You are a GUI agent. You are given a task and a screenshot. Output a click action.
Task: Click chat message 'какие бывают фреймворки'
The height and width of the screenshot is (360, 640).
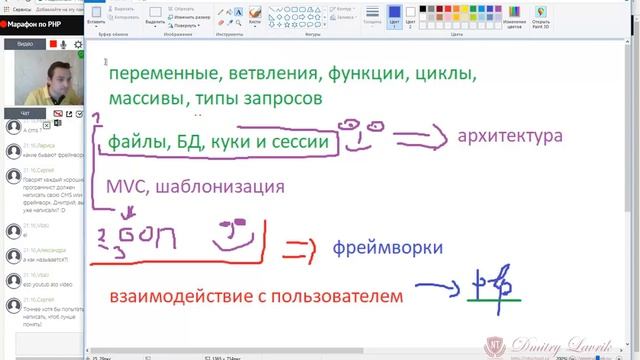[x=53, y=155]
